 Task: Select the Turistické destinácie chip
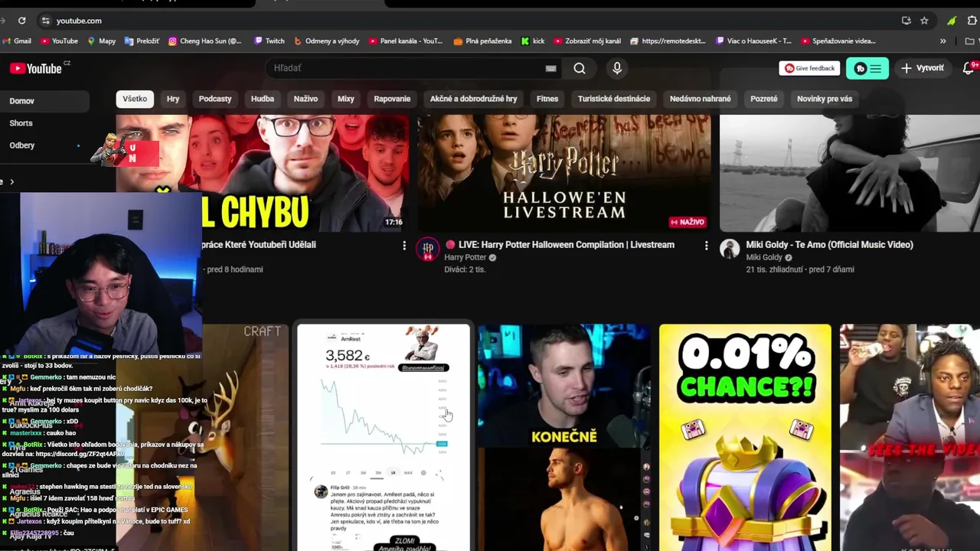tap(614, 99)
